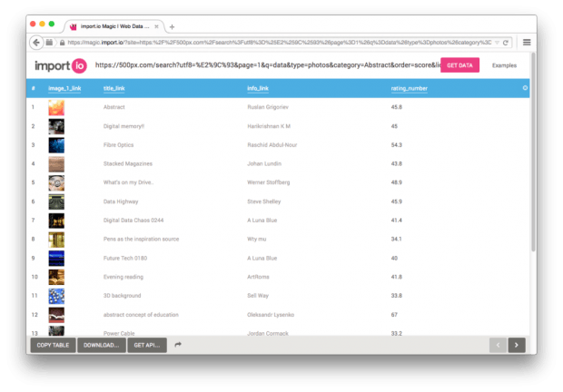Open the Fibre Optics title link
The width and height of the screenshot is (563, 392).
[x=122, y=144]
